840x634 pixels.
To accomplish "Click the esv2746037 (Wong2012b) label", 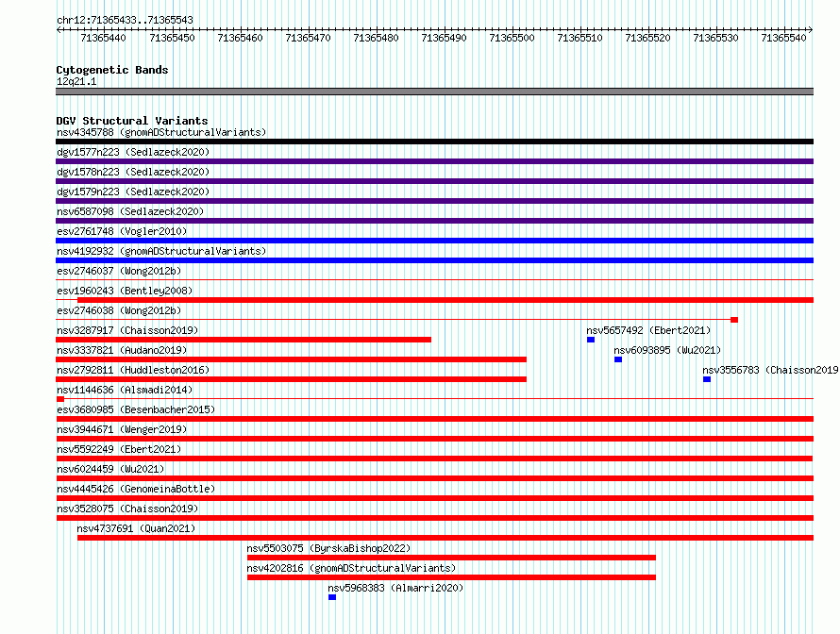I will click(119, 271).
